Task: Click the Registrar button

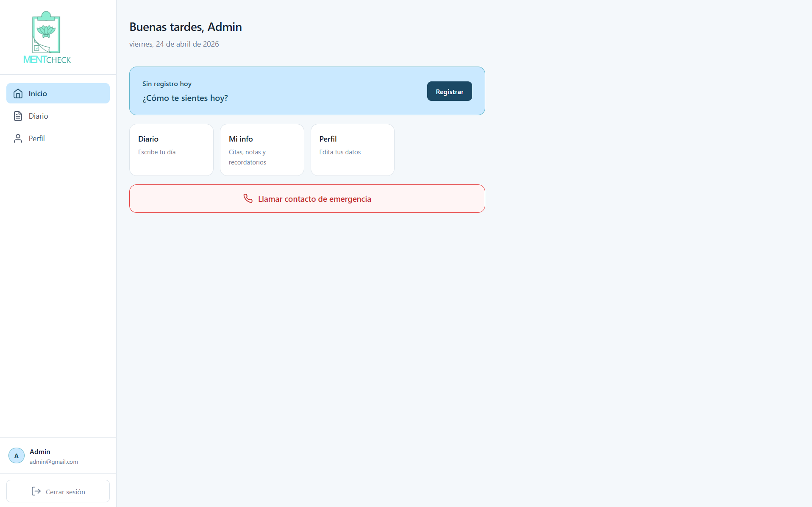Action: pos(449,91)
